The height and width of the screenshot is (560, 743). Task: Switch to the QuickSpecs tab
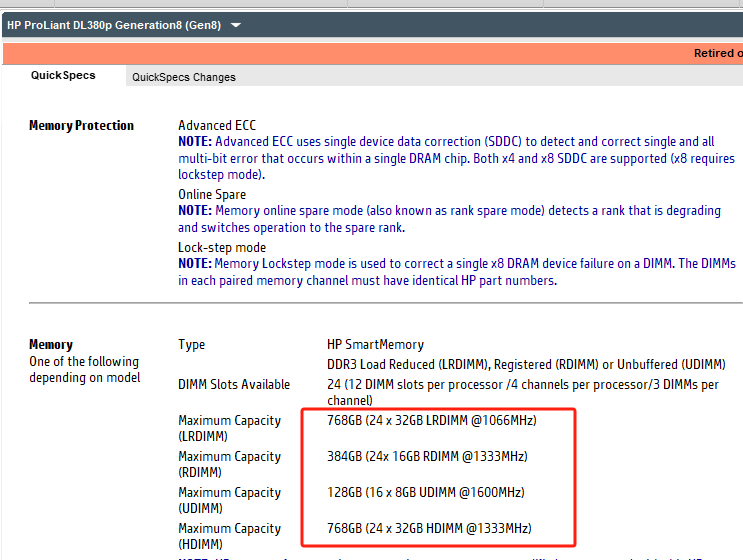(63, 75)
